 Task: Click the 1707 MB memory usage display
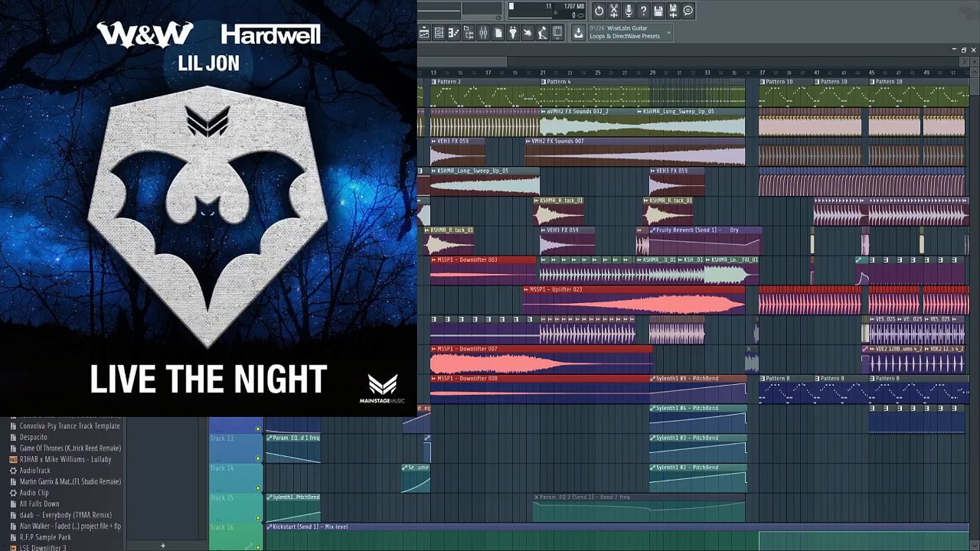tap(574, 6)
